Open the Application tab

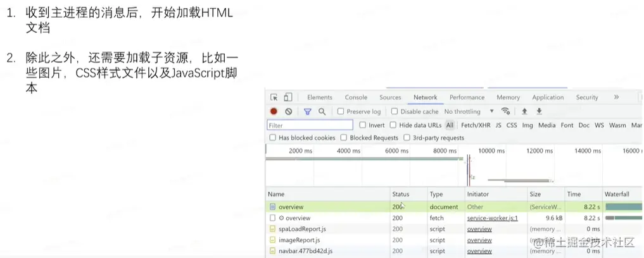(x=548, y=97)
